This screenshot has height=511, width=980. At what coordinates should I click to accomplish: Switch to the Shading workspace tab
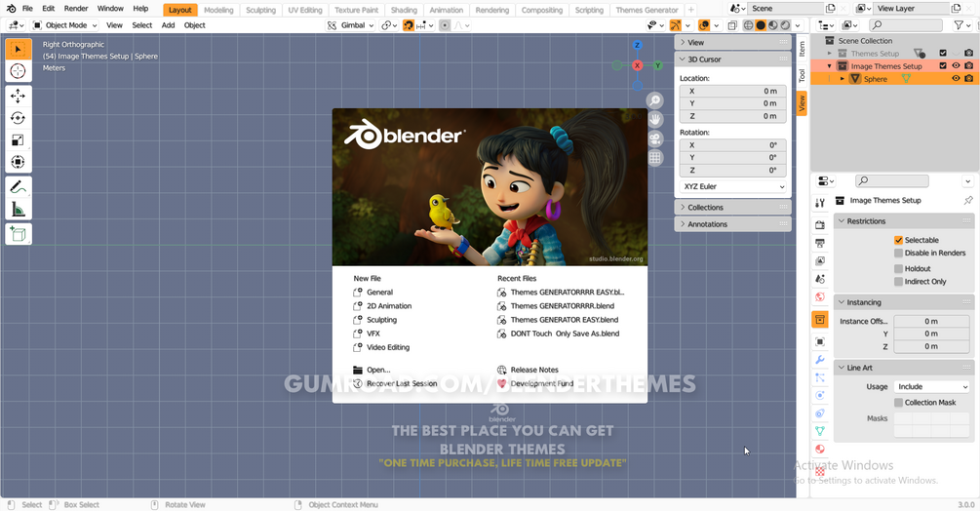pos(404,10)
